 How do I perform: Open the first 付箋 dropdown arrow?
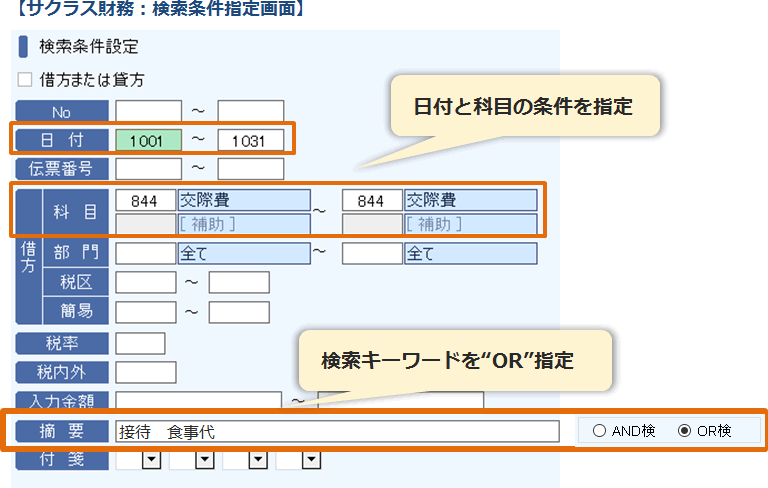pyautogui.click(x=152, y=460)
